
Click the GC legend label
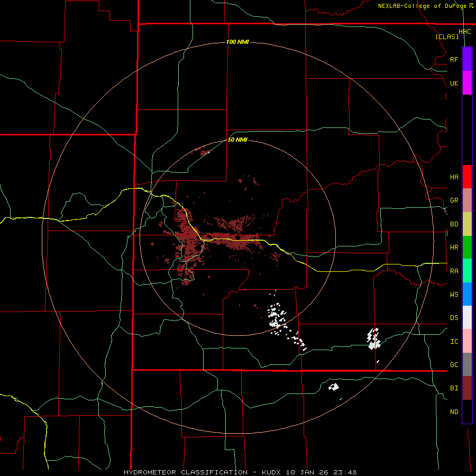tap(454, 365)
